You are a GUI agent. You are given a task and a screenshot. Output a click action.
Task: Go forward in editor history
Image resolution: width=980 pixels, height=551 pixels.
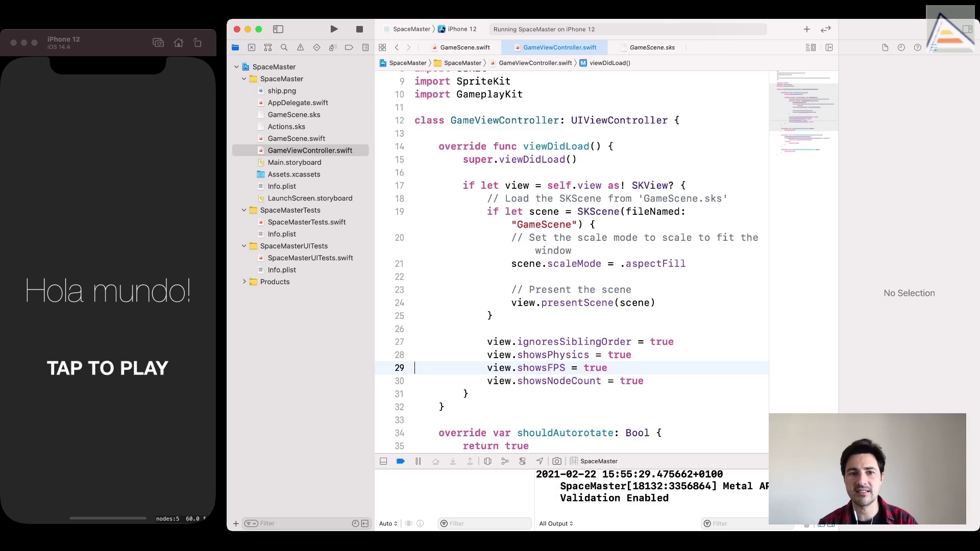[x=408, y=47]
